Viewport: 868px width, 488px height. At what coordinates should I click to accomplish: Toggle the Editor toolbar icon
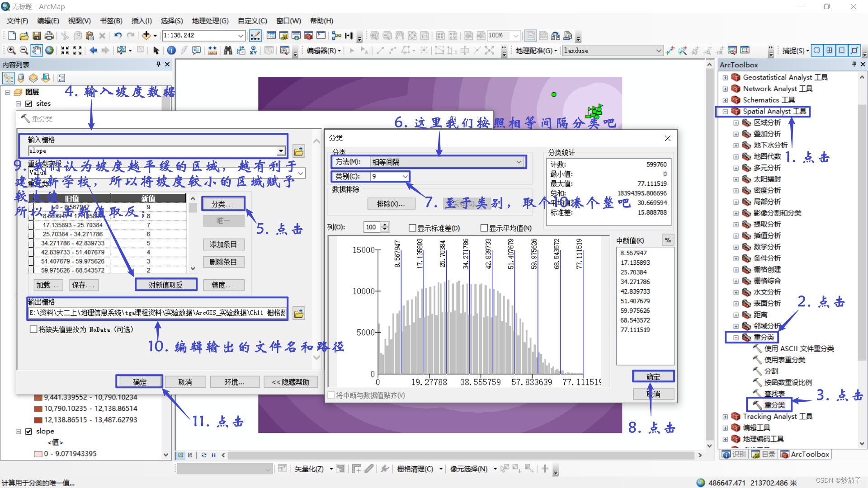255,36
